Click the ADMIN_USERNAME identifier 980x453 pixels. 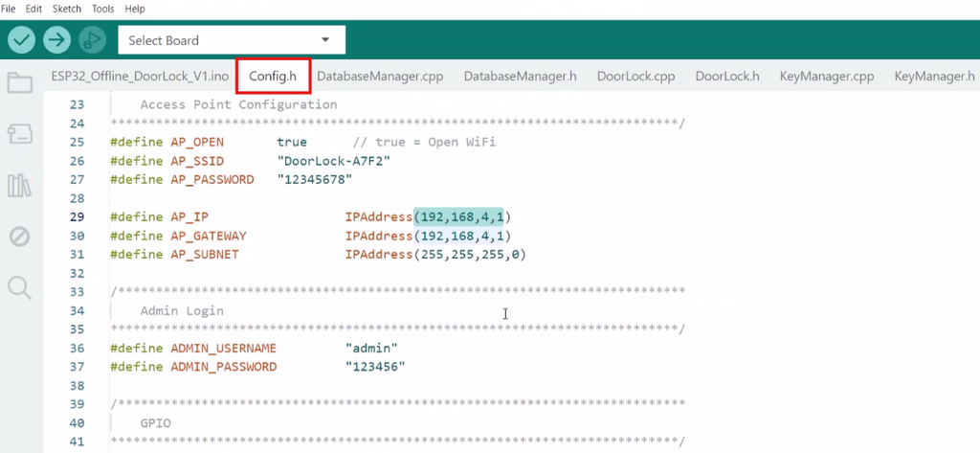pos(223,348)
